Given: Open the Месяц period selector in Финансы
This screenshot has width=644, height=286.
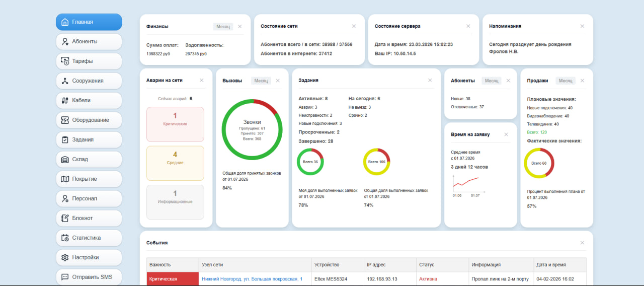Looking at the screenshot, I should 223,26.
